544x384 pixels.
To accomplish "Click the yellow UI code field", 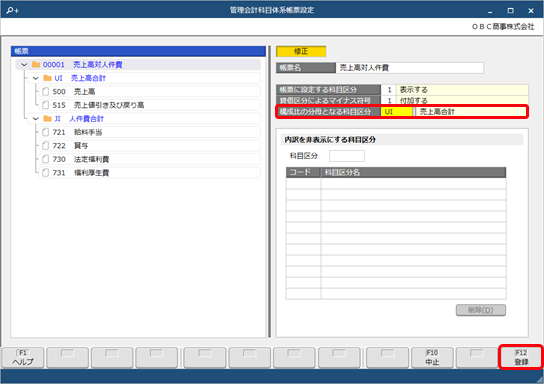I will pyautogui.click(x=396, y=112).
